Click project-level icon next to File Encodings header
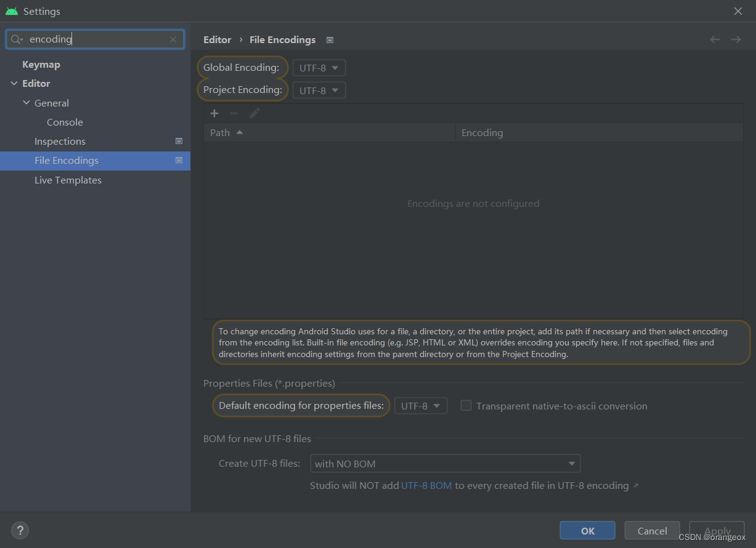This screenshot has height=548, width=756. point(330,40)
